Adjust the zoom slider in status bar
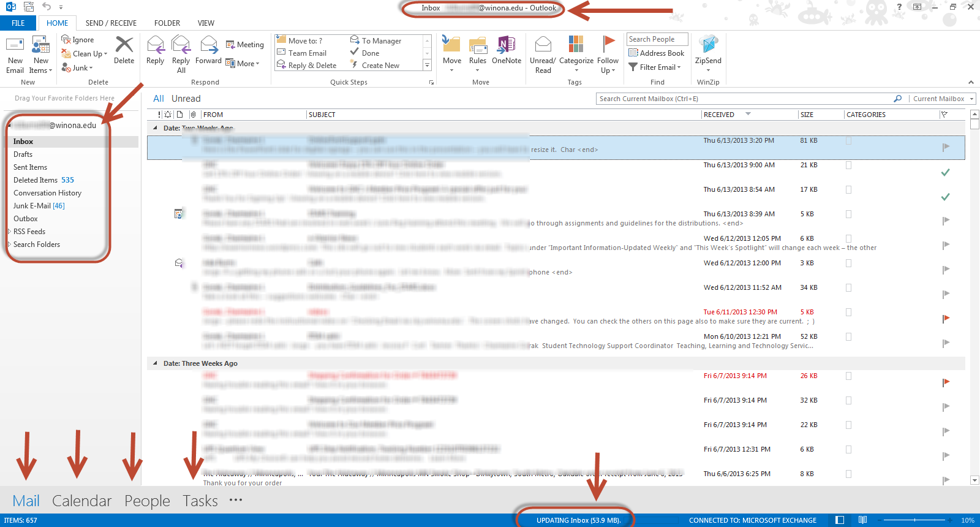This screenshot has height=527, width=980. click(x=914, y=520)
